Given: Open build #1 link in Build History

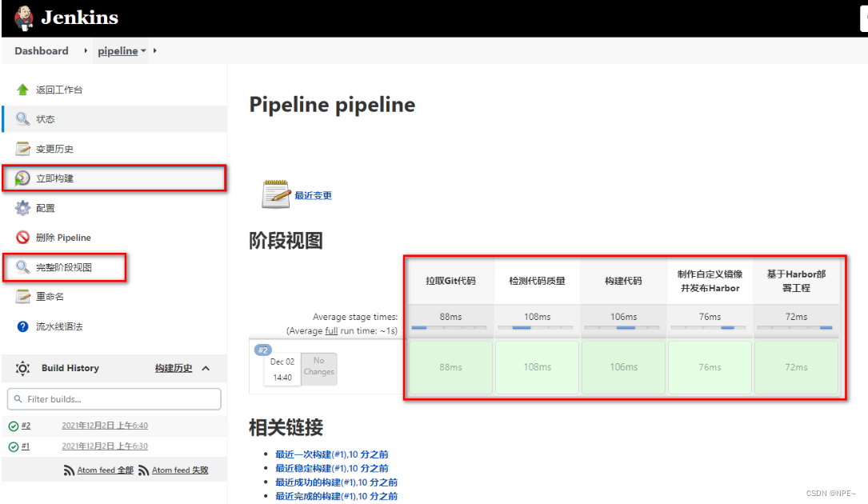Looking at the screenshot, I should click(26, 446).
